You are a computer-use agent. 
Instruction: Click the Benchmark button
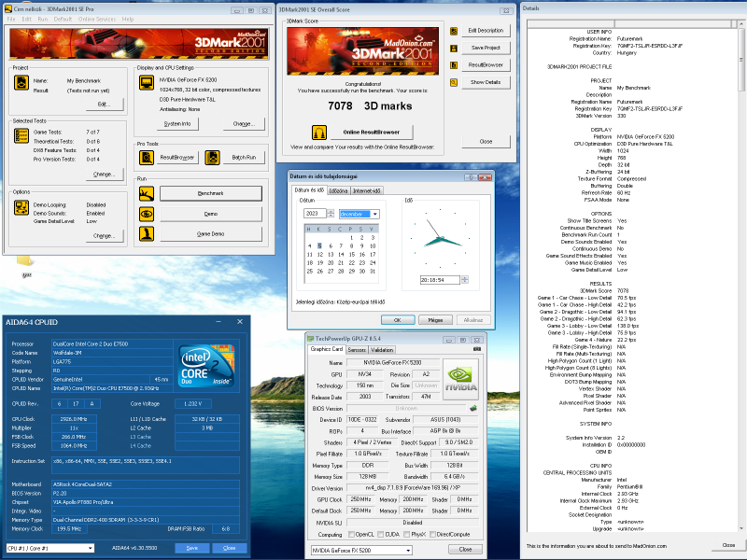tap(211, 193)
